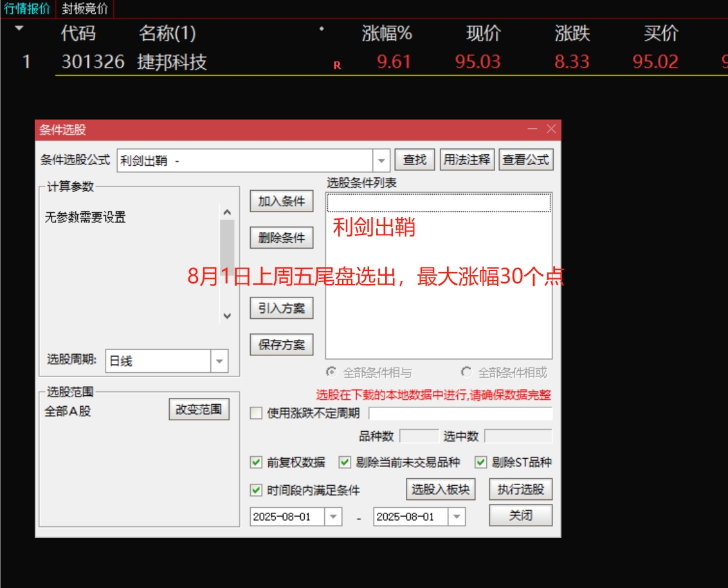Click the 95.03 current price
This screenshot has height=588, width=728.
pos(478,62)
